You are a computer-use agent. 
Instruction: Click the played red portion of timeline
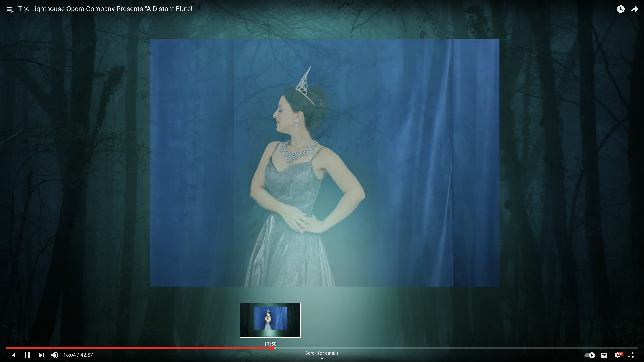coord(137,348)
